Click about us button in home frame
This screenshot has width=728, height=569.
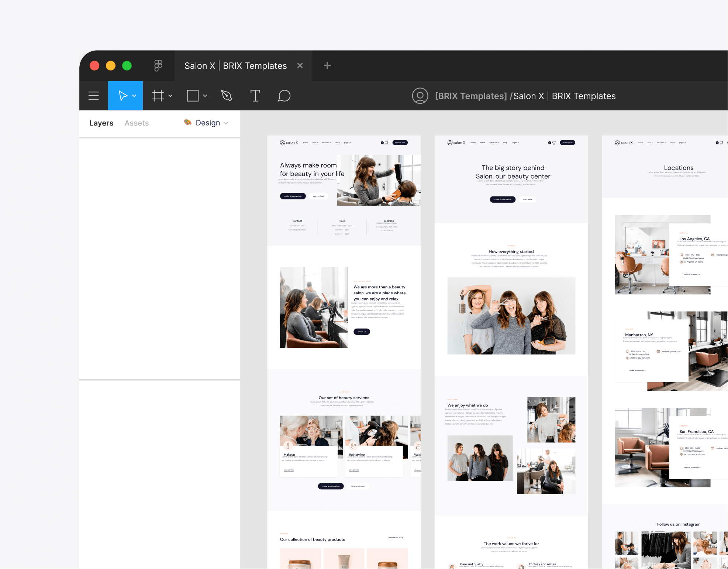point(362,332)
